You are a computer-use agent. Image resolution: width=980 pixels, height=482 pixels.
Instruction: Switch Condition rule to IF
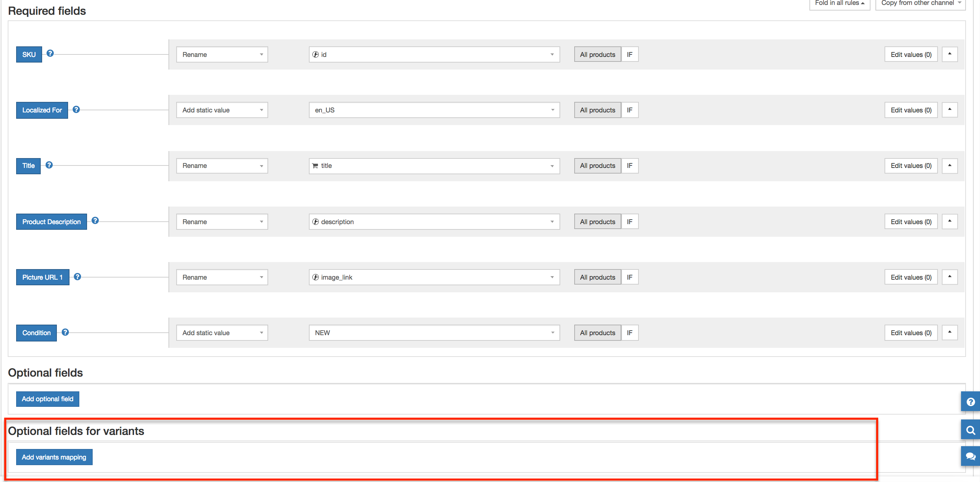(x=630, y=333)
